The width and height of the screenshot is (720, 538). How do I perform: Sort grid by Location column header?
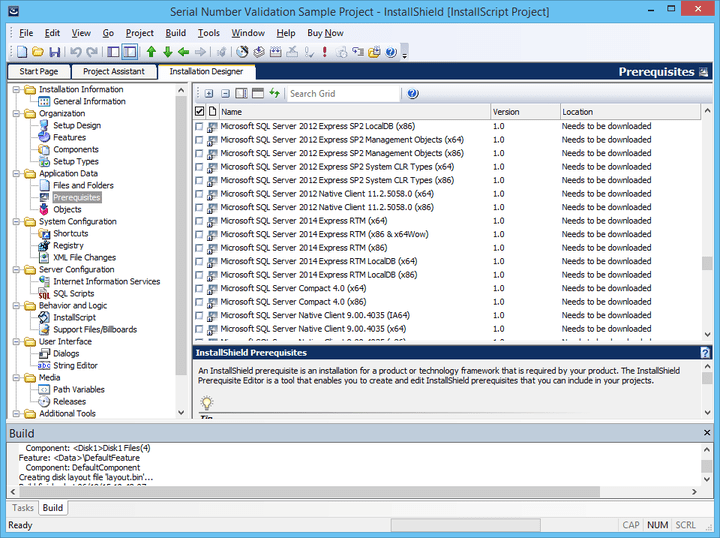[630, 112]
